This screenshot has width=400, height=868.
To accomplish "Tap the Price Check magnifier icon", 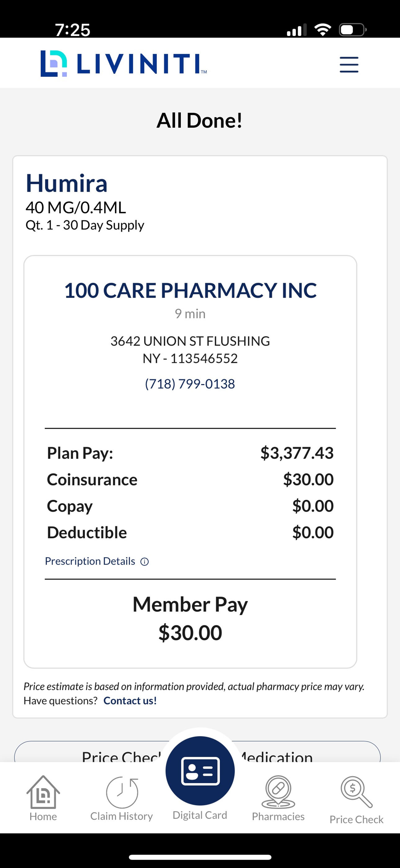I will tap(357, 792).
